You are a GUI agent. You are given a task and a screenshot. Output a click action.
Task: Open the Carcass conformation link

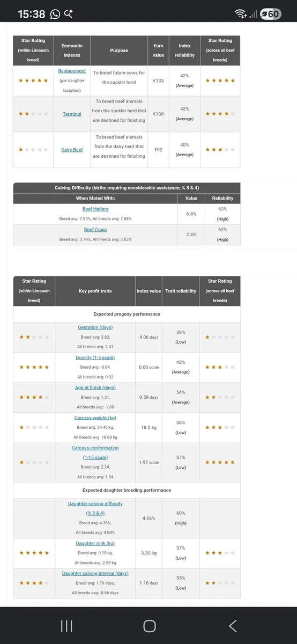tap(95, 452)
